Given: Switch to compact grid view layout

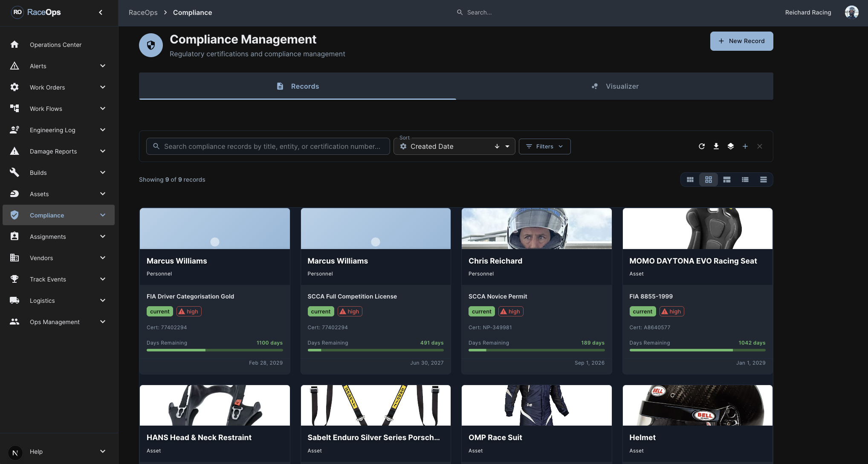Looking at the screenshot, I should coord(690,180).
